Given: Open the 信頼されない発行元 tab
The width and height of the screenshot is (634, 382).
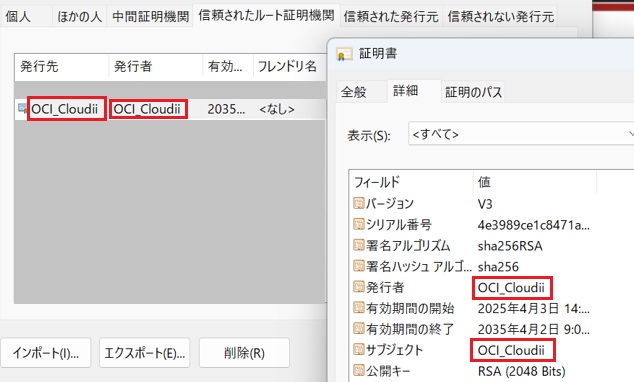Looking at the screenshot, I should coord(501,17).
